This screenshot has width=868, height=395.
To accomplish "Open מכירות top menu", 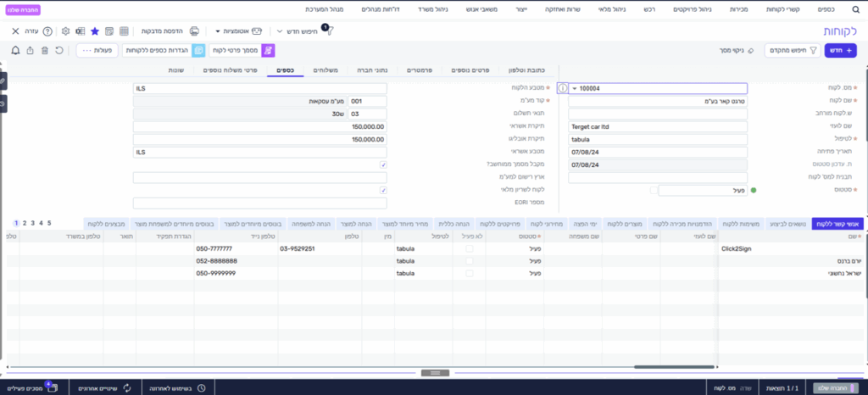I will (x=739, y=9).
